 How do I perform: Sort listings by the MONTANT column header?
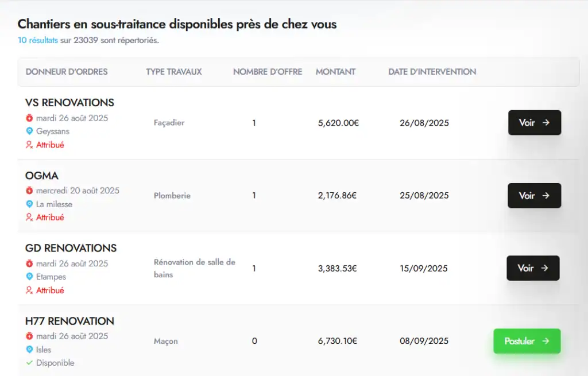click(x=335, y=72)
